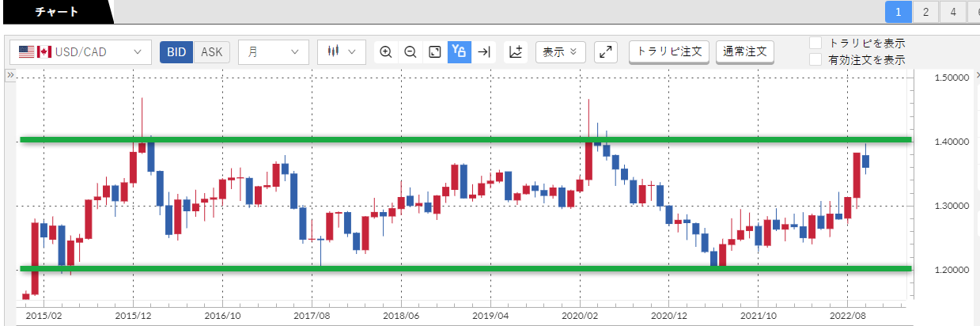980x326 pixels.
Task: Enable the 有効注文を表示 checkbox
Action: tap(816, 59)
